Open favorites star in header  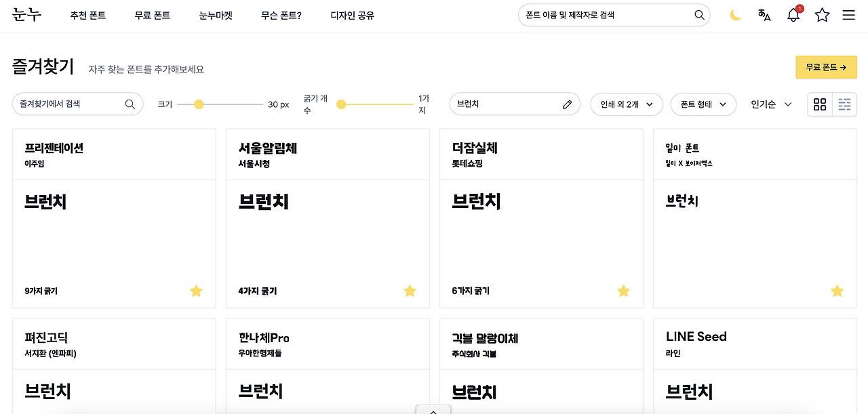click(822, 15)
